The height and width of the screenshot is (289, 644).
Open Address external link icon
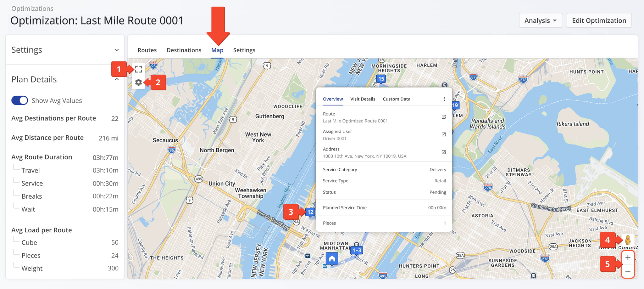tap(444, 152)
